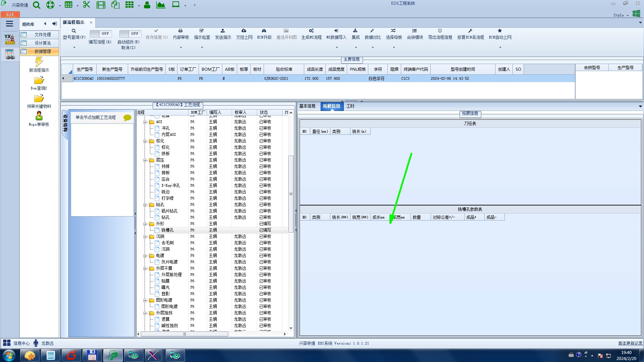
Task: Expand MI数据导入 dropdown arrow
Action: click(337, 47)
